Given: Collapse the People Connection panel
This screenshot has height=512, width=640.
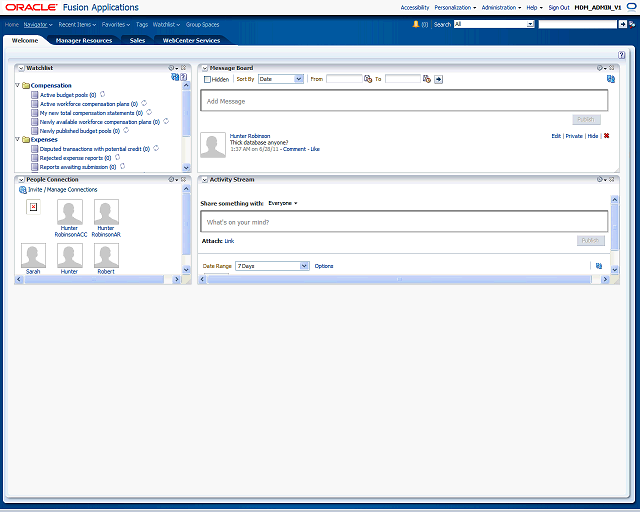Looking at the screenshot, I should [x=21, y=180].
